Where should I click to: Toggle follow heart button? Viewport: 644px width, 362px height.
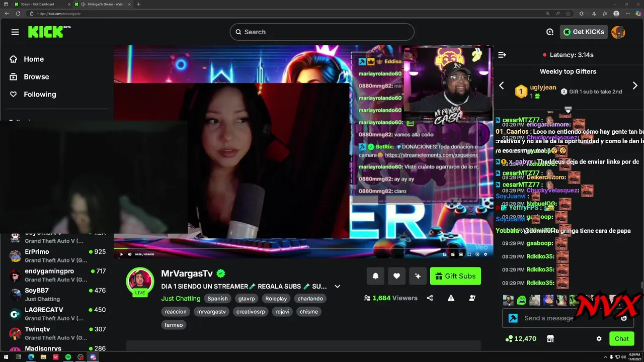396,276
